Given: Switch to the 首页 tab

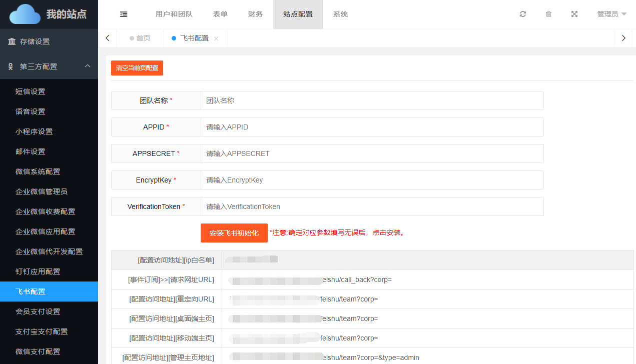Looking at the screenshot, I should [140, 38].
